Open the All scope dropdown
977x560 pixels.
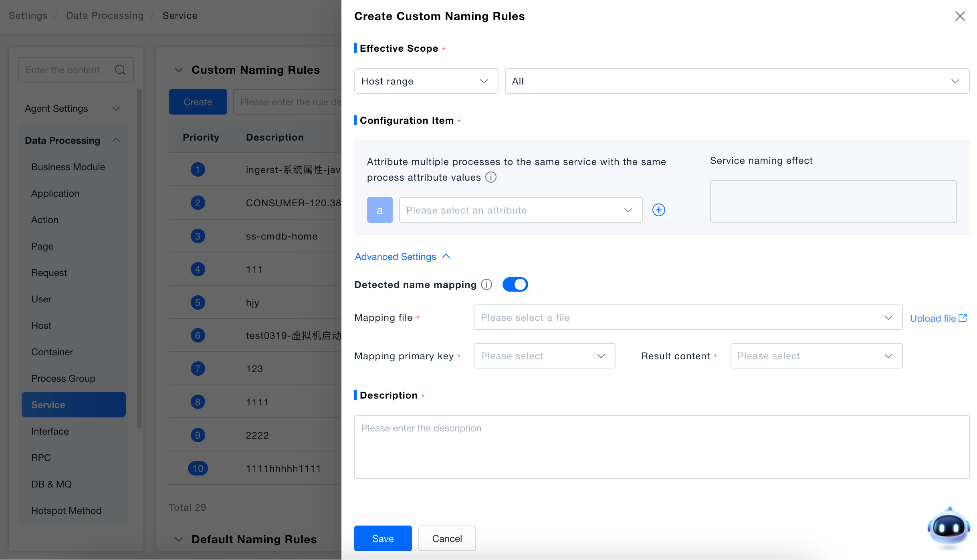click(x=737, y=81)
